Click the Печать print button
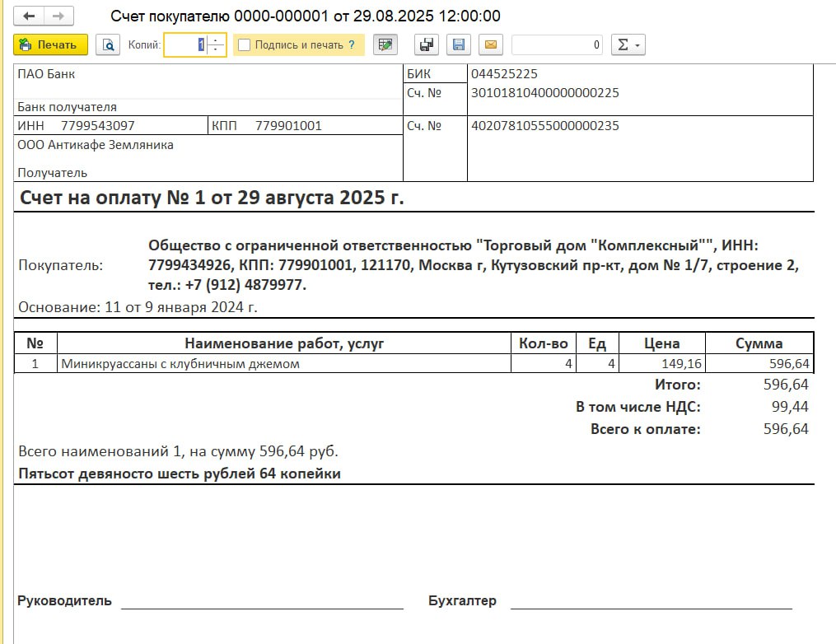Image resolution: width=836 pixels, height=644 pixels. [50, 44]
